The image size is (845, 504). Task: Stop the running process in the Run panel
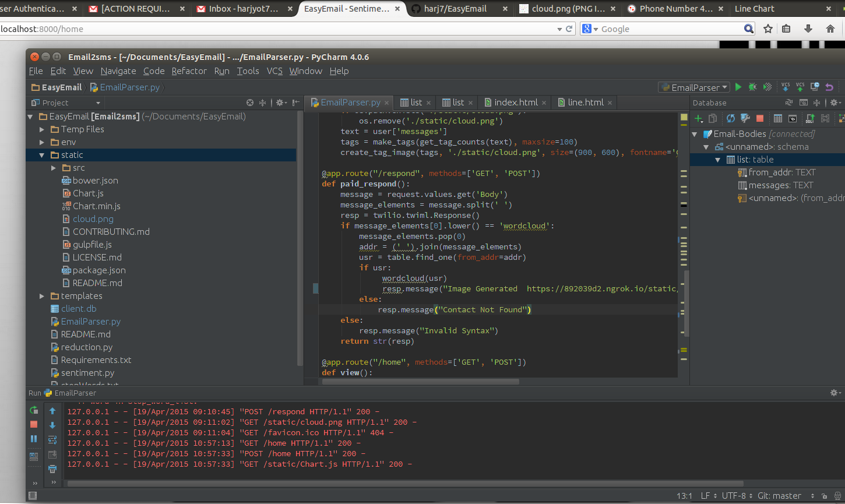[x=34, y=424]
